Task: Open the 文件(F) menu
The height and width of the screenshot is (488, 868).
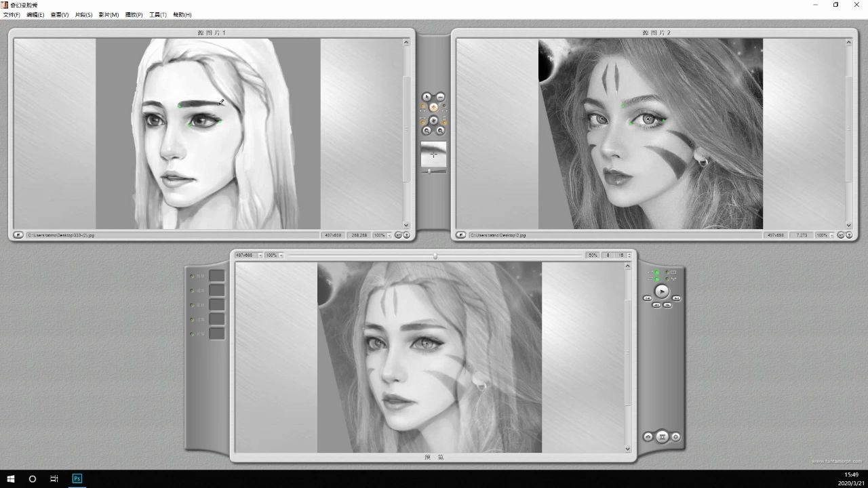Action: point(12,15)
